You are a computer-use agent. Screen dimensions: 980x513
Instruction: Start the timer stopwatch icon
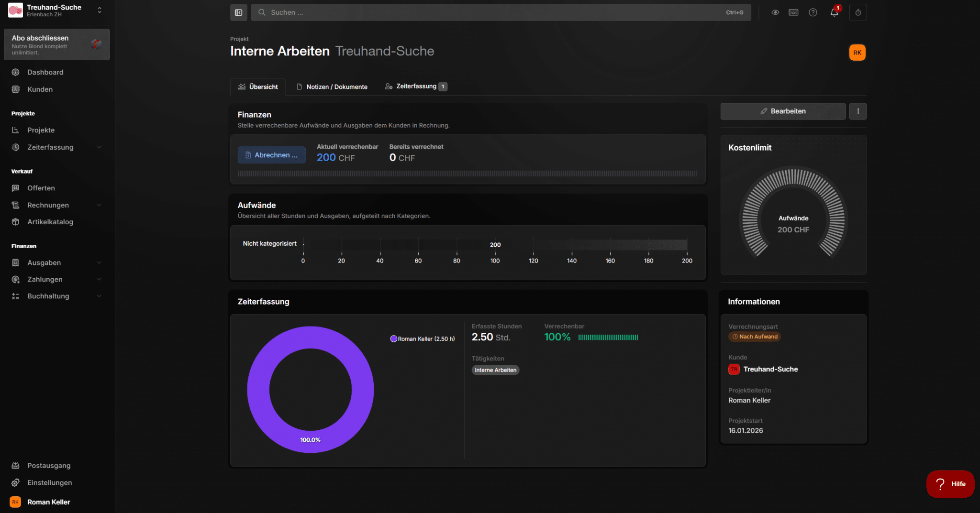pyautogui.click(x=858, y=12)
